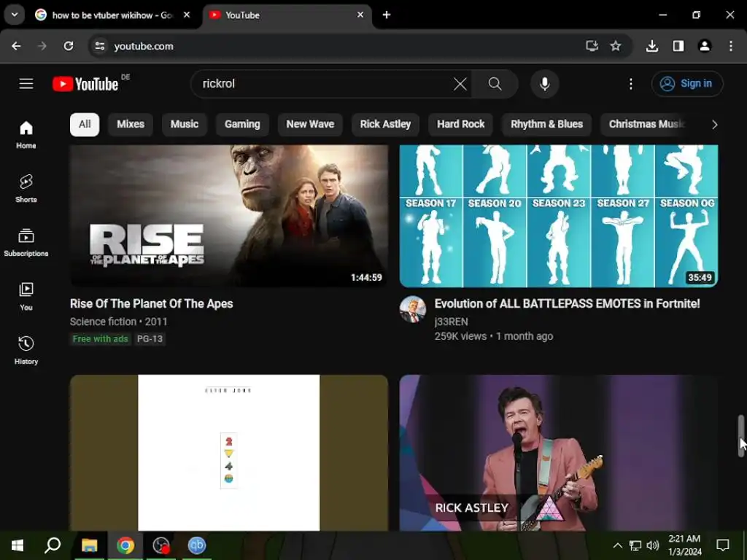Click the Chrome taskbar icon
The height and width of the screenshot is (560, 747).
(x=125, y=545)
